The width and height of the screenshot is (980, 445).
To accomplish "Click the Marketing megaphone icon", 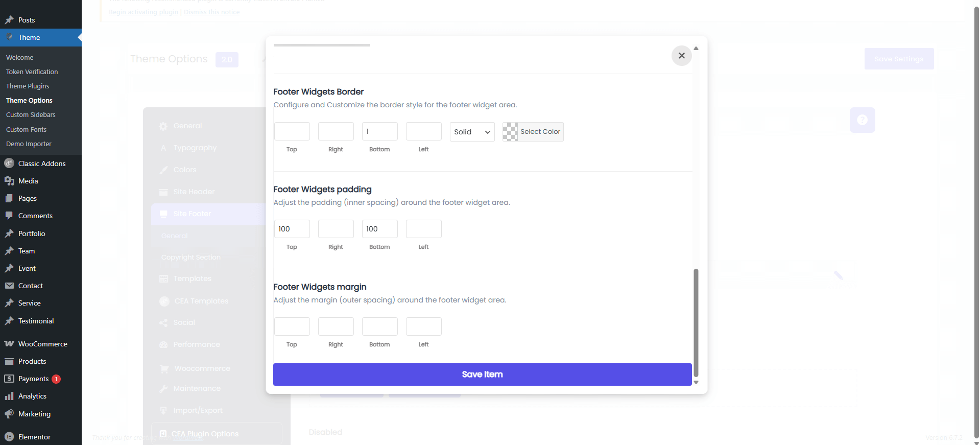I will (9, 414).
